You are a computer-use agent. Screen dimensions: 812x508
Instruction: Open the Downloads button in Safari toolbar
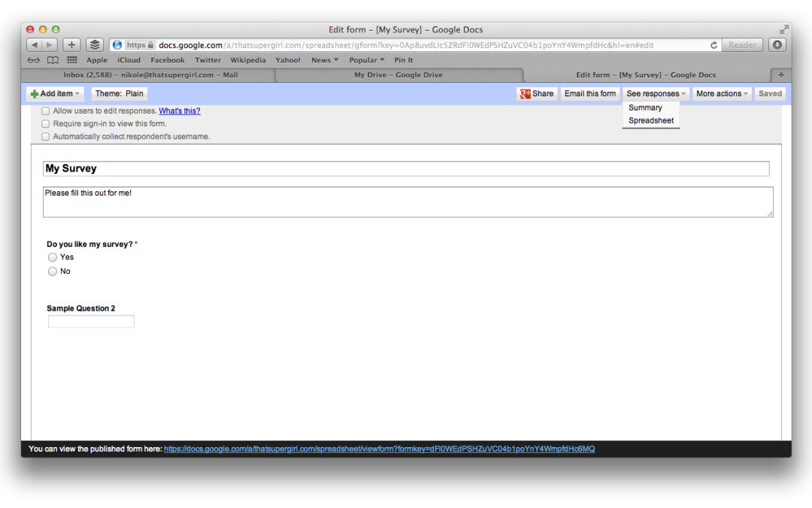pyautogui.click(x=777, y=45)
